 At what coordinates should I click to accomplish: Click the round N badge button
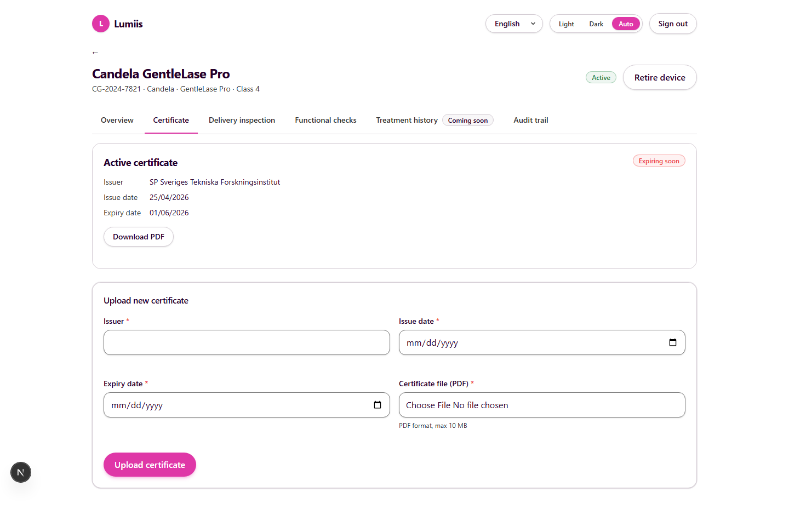click(x=21, y=472)
